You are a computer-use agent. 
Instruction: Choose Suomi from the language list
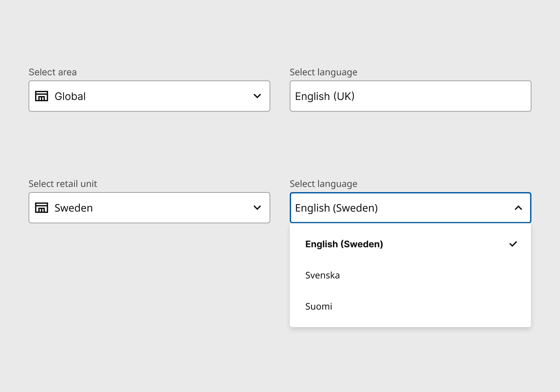[319, 306]
